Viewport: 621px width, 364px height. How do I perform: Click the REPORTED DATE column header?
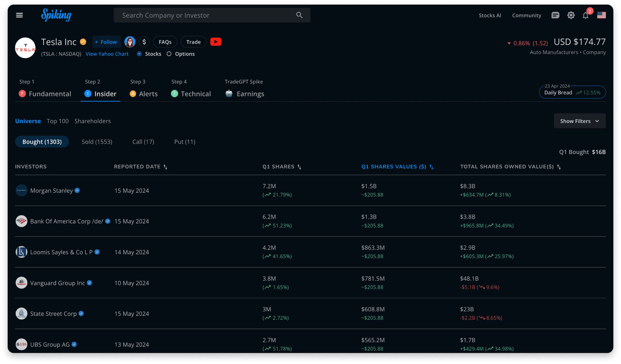tap(137, 167)
